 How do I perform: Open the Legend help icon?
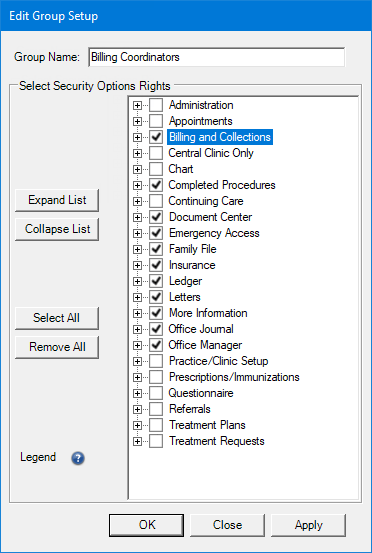[78, 458]
